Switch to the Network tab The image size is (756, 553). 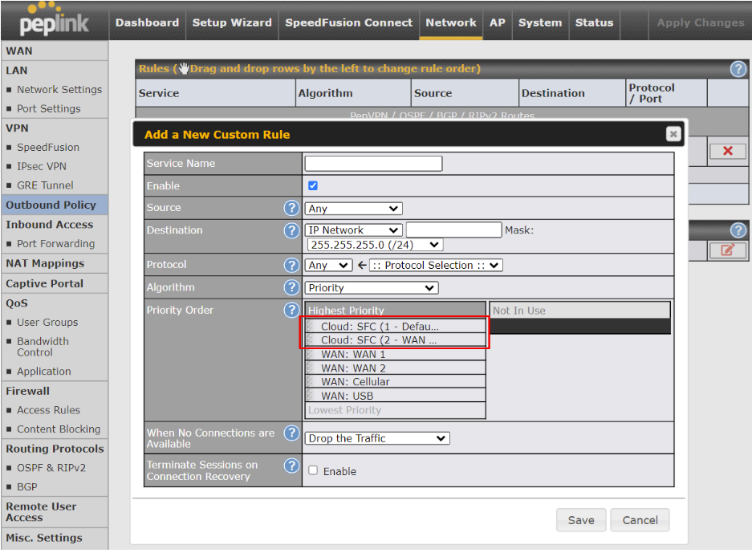click(x=453, y=22)
